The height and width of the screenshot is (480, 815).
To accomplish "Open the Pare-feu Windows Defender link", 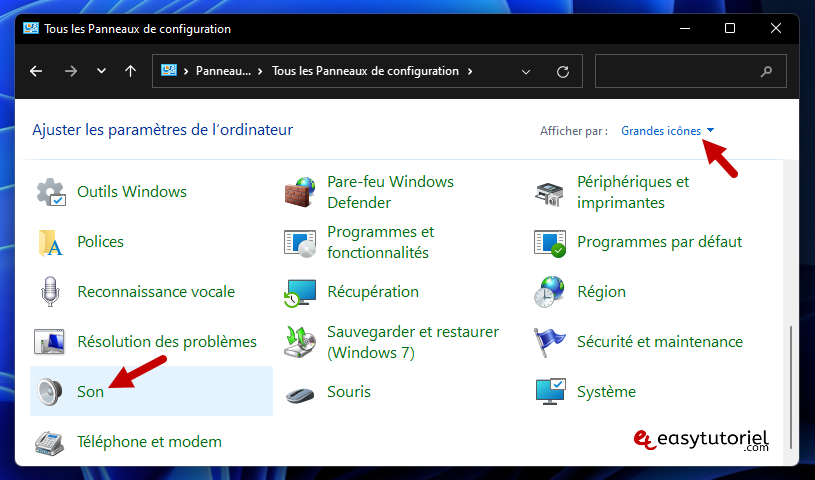I will 390,192.
